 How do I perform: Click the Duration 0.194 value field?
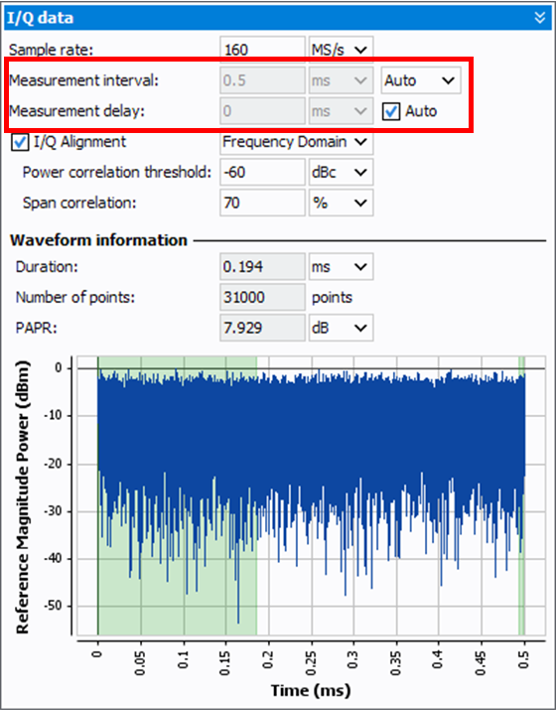click(263, 267)
